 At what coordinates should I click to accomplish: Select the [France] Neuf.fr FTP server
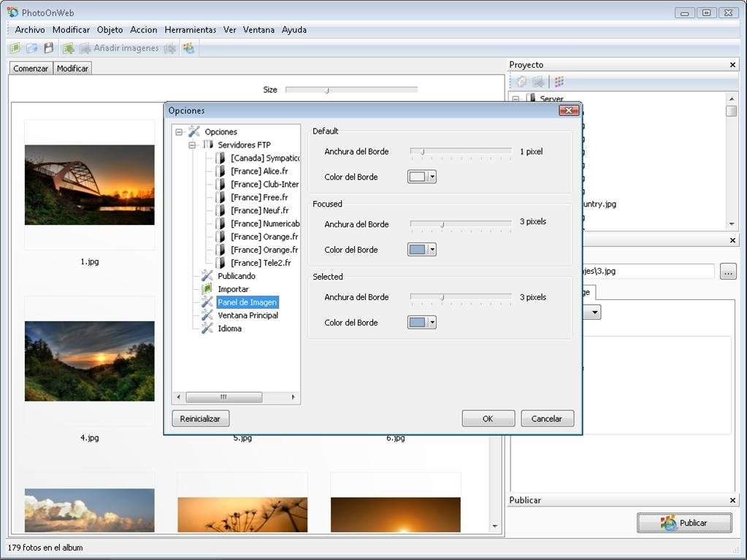[x=260, y=210]
